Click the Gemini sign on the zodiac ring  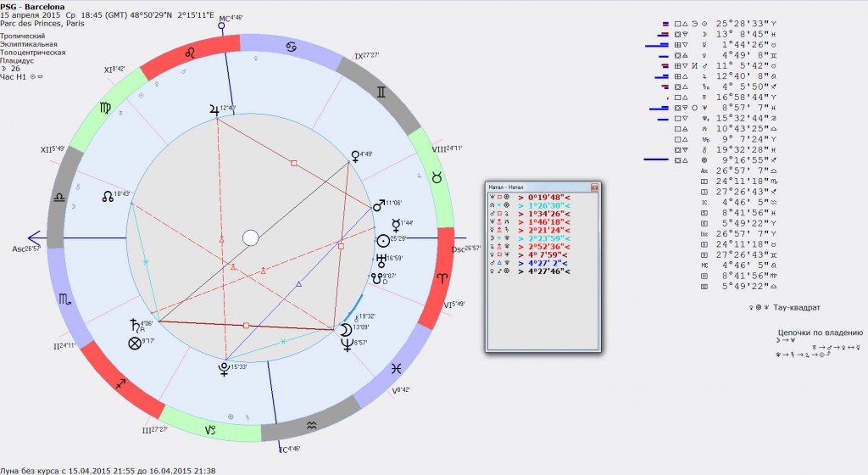coord(381,92)
